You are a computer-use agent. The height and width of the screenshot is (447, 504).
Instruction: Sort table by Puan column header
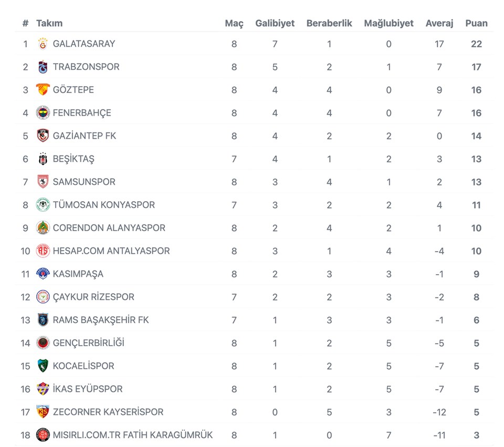click(476, 23)
